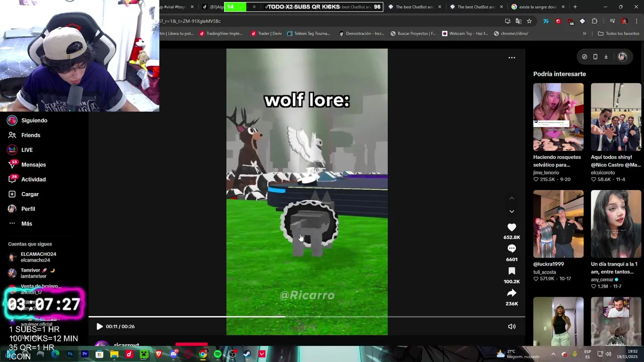Click the elcuicoroto username link

(603, 172)
